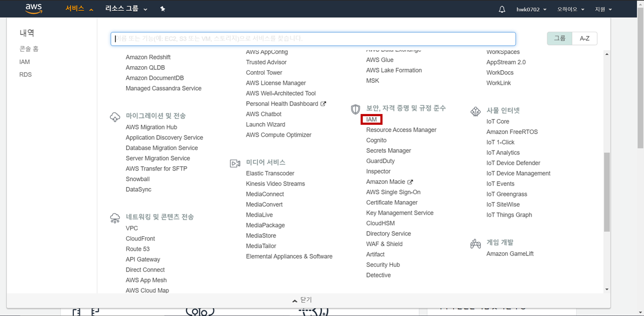Open the notifications bell
This screenshot has height=316, width=644.
click(502, 9)
